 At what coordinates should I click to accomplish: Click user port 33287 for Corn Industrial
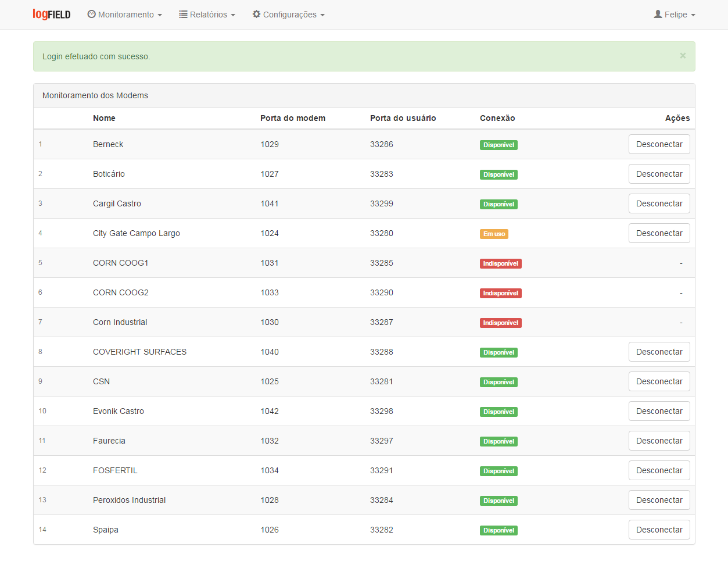[x=382, y=322]
